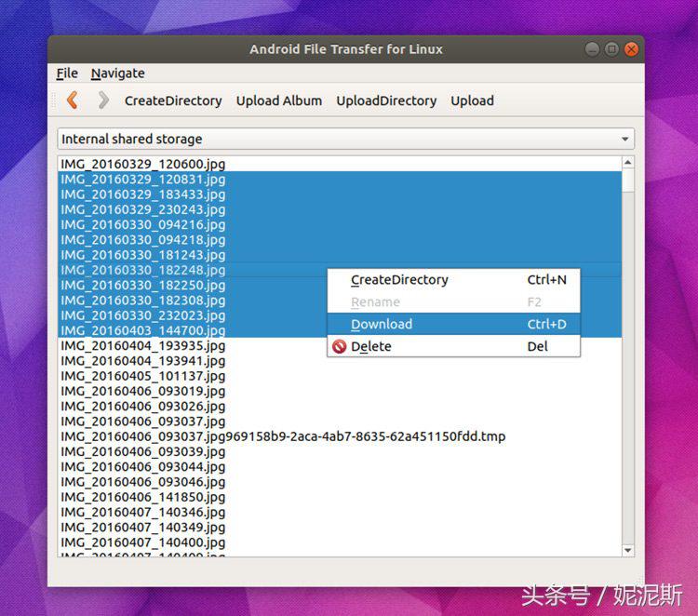698x616 pixels.
Task: Select IMG_20160406_141850.jpg
Action: point(340,497)
